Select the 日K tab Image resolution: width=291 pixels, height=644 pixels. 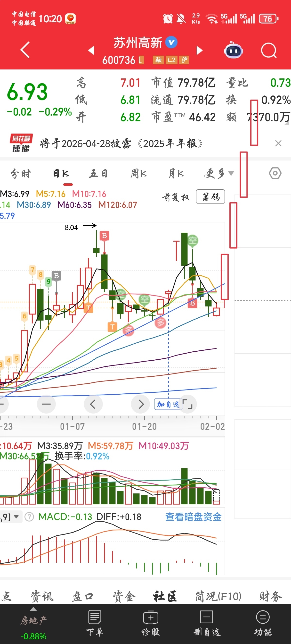click(61, 173)
